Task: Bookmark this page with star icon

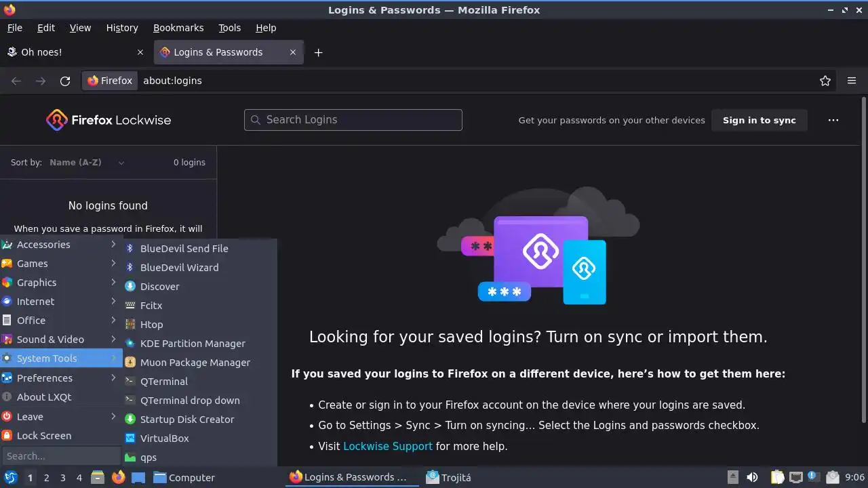Action: (x=825, y=81)
